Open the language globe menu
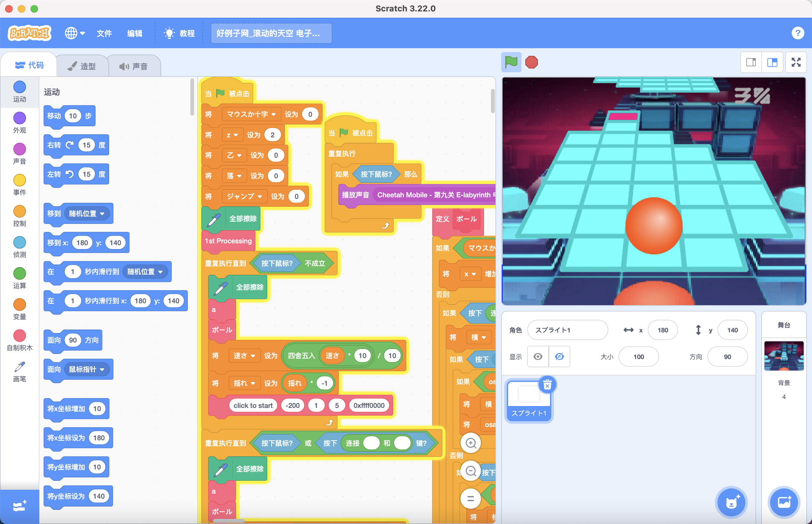This screenshot has height=524, width=812. [x=75, y=33]
